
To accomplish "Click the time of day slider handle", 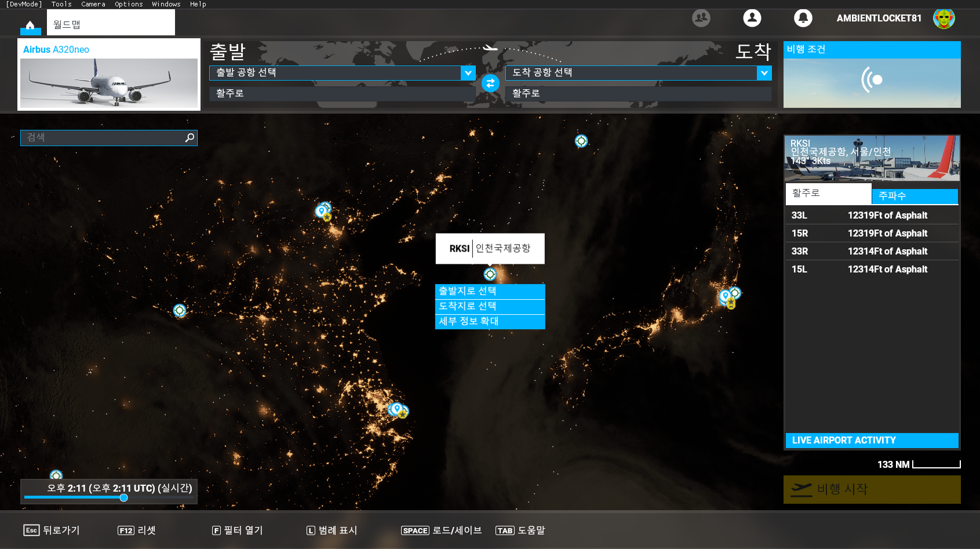I will point(123,497).
